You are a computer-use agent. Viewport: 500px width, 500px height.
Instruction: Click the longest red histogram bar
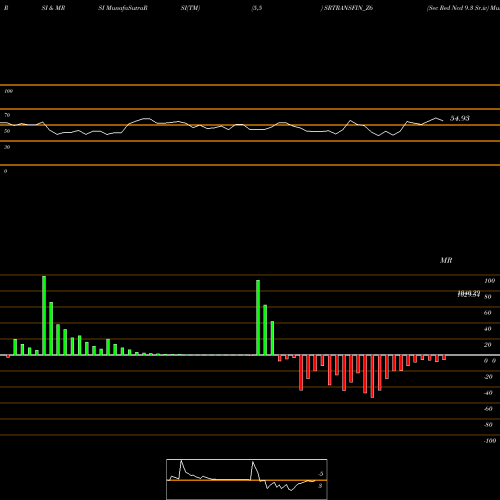click(x=372, y=376)
